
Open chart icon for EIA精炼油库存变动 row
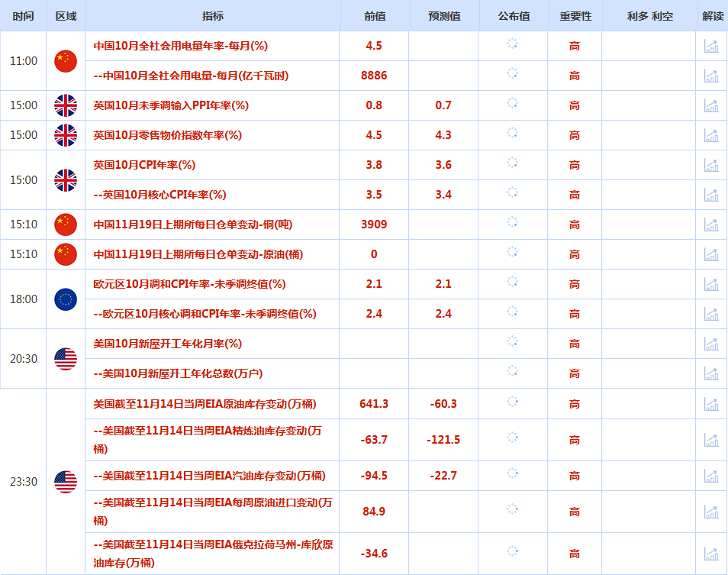[x=711, y=440]
